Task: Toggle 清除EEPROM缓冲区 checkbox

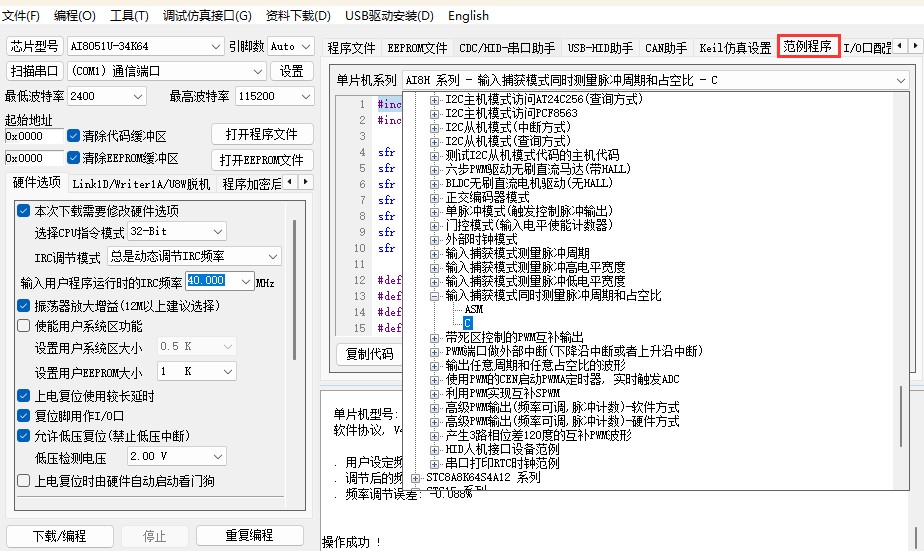Action: pos(74,158)
